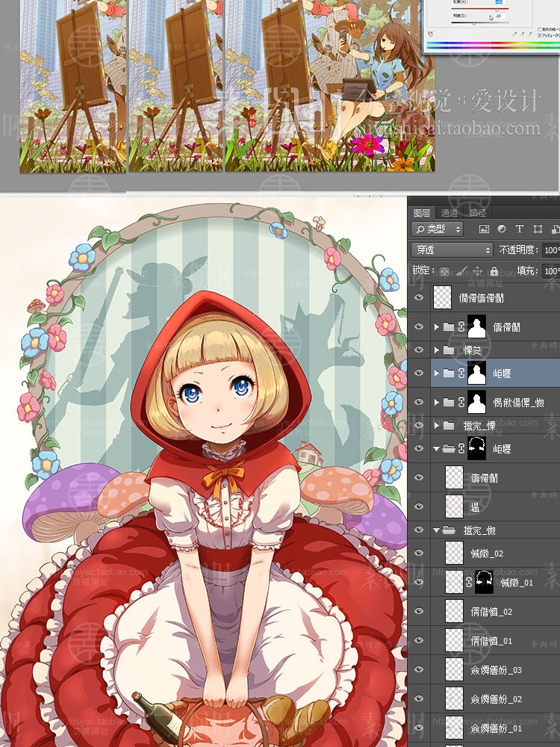Click mask link icon on highlighted 岴壢 group
This screenshot has width=560, height=747.
(x=461, y=373)
